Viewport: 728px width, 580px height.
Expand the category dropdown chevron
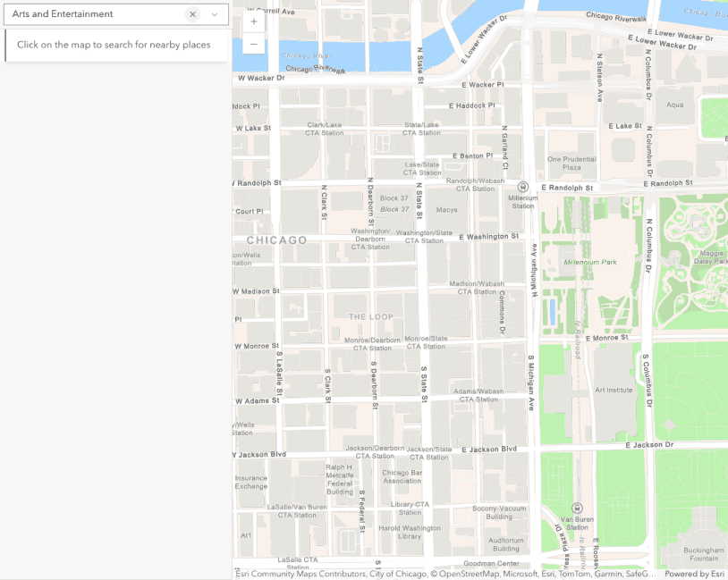(215, 14)
